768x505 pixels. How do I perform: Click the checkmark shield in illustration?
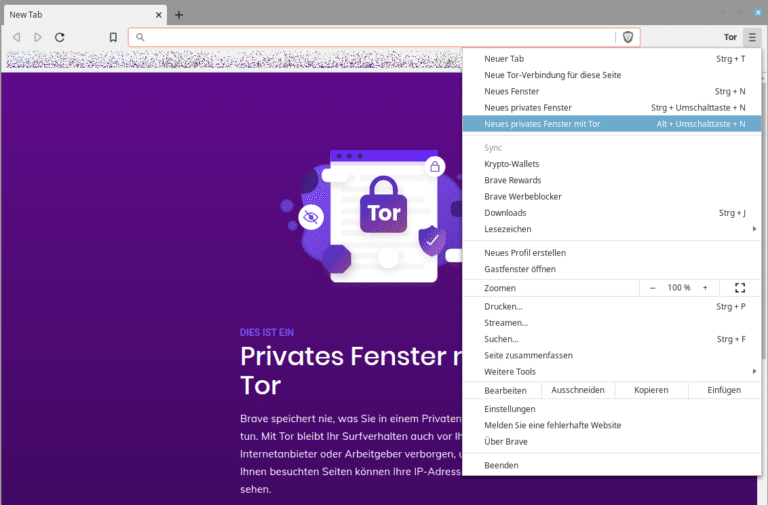click(432, 240)
